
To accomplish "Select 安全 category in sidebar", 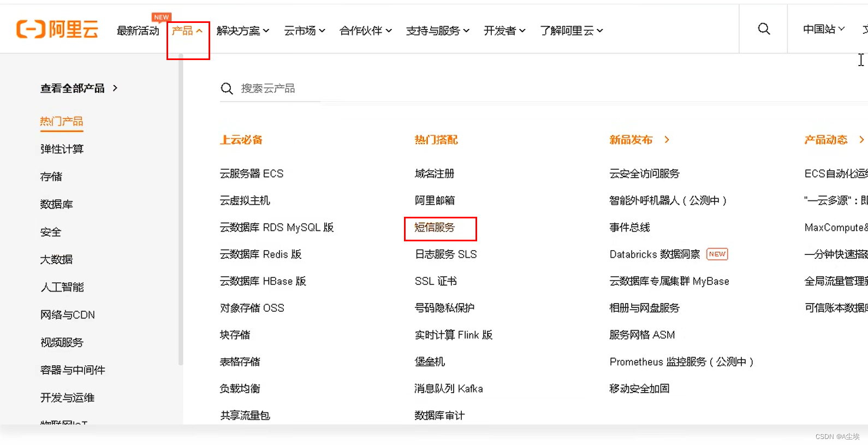I will pos(51,232).
